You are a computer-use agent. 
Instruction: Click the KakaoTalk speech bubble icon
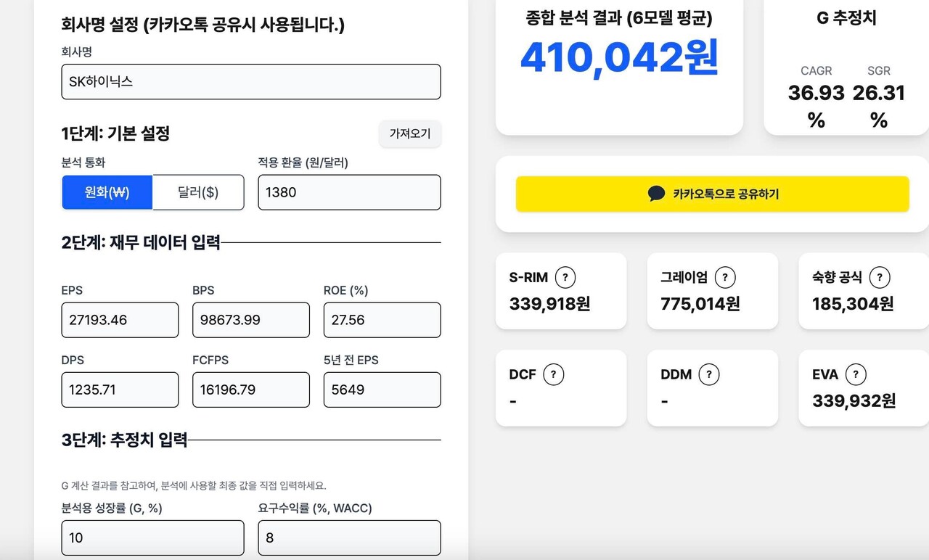(x=656, y=194)
